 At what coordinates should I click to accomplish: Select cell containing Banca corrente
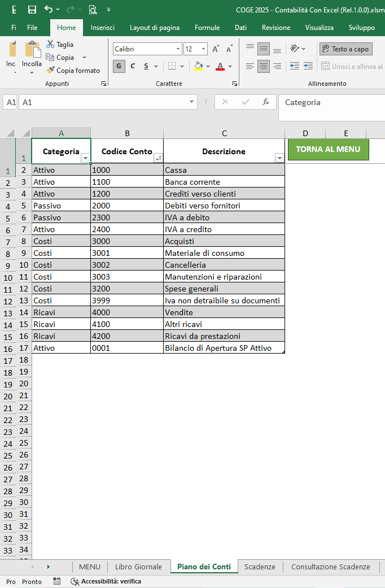pyautogui.click(x=224, y=182)
